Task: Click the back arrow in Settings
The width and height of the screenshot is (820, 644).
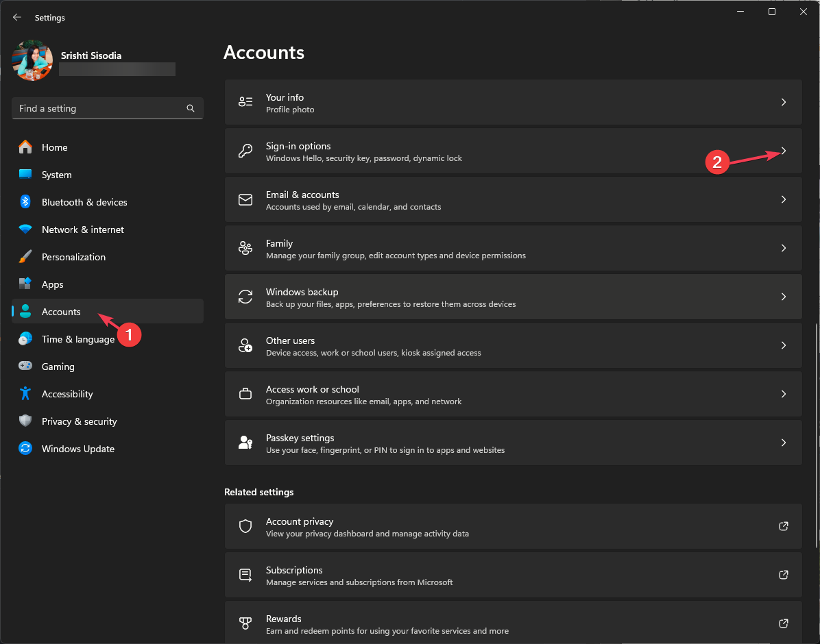Action: click(x=16, y=17)
